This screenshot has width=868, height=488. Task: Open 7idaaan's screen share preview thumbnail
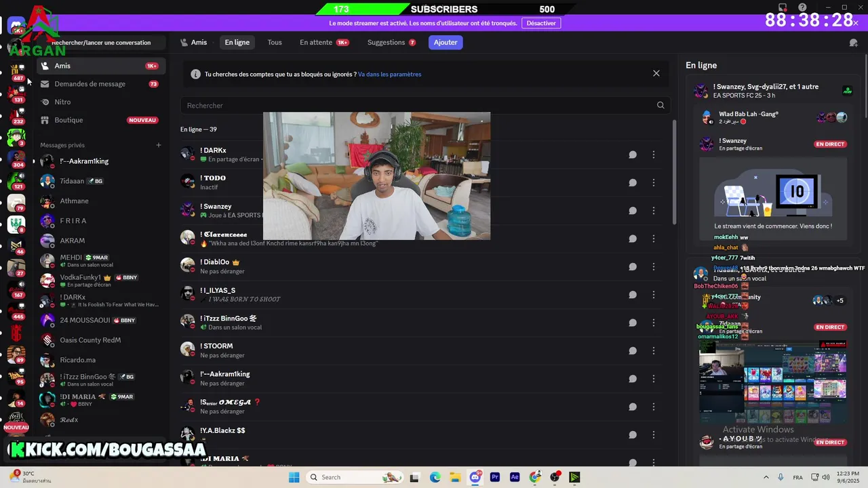pos(773,382)
